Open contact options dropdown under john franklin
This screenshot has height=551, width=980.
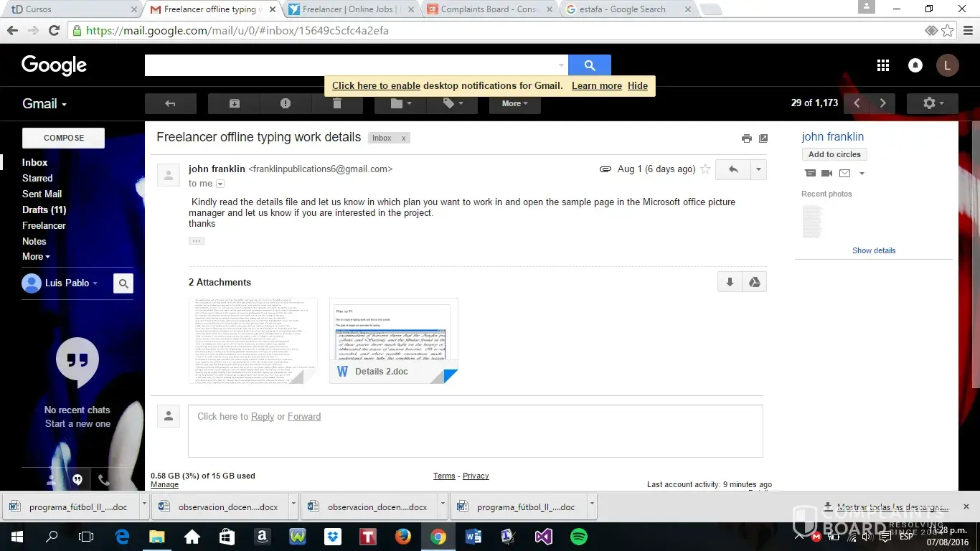coord(862,173)
